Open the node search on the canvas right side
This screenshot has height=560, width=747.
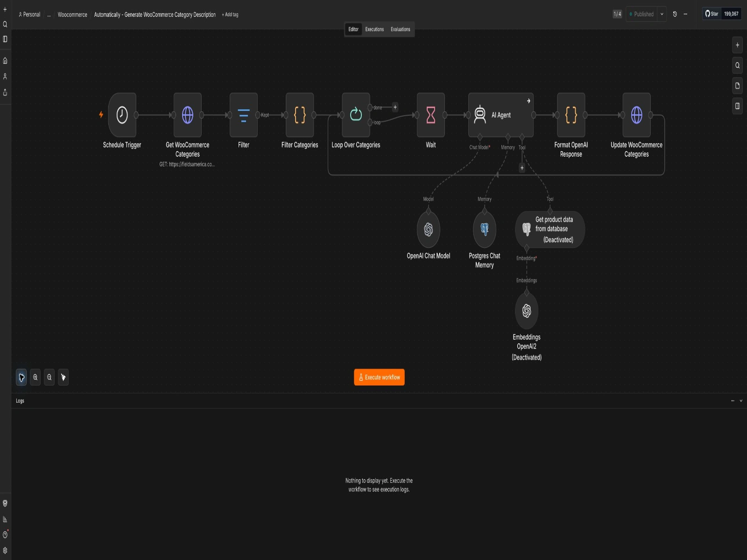(737, 65)
